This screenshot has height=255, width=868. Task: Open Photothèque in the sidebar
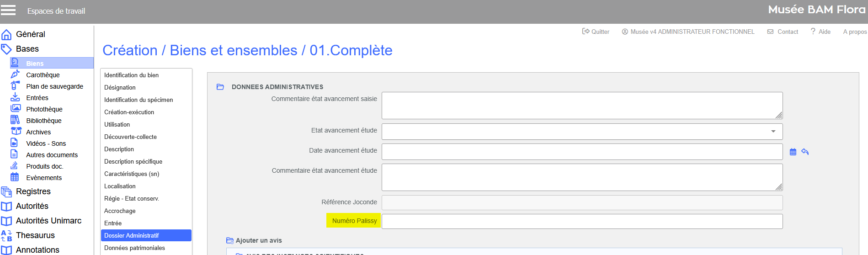pyautogui.click(x=44, y=109)
